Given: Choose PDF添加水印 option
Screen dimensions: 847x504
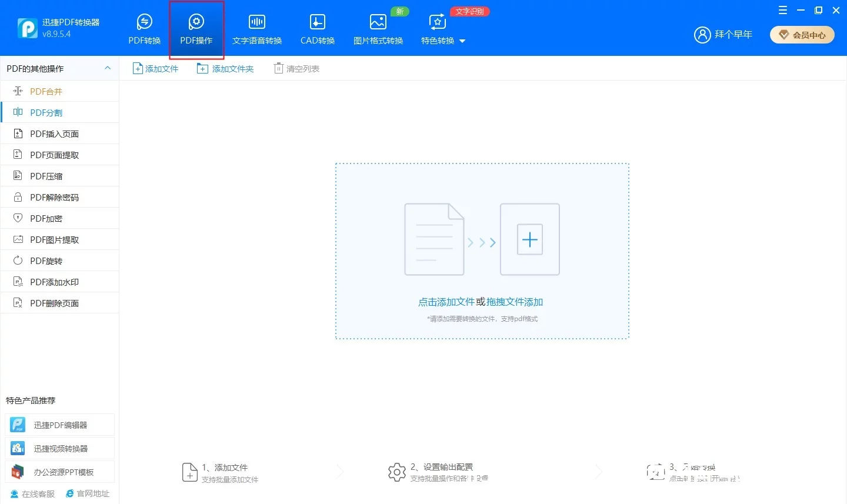Looking at the screenshot, I should click(x=59, y=282).
